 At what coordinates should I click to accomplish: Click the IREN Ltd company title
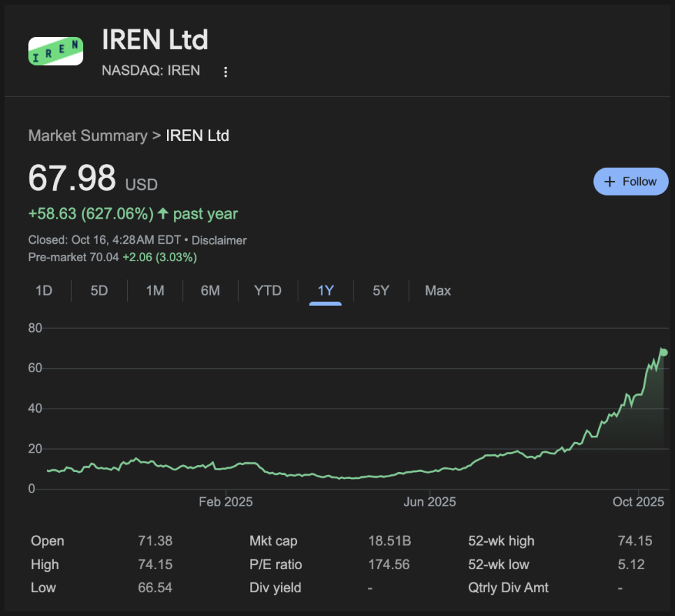pyautogui.click(x=155, y=39)
